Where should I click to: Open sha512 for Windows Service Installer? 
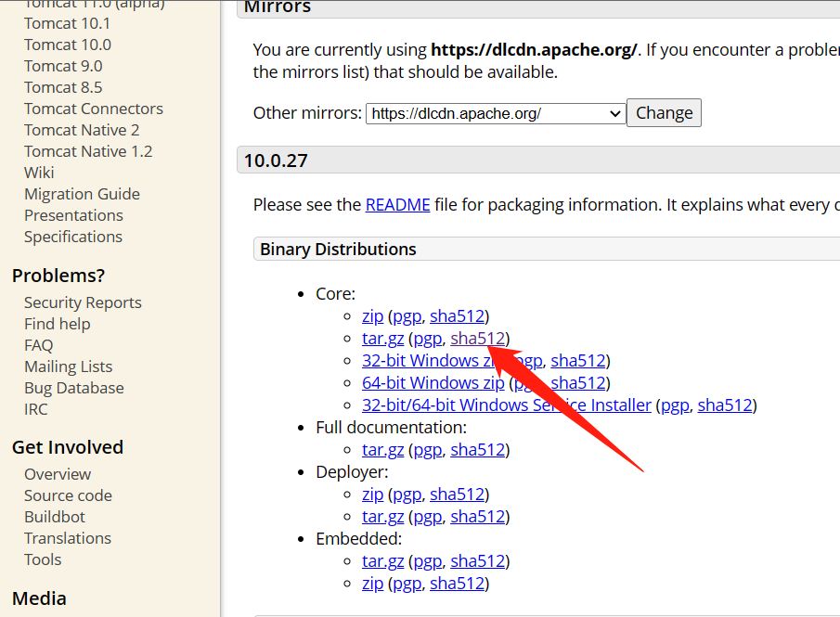[x=725, y=405]
